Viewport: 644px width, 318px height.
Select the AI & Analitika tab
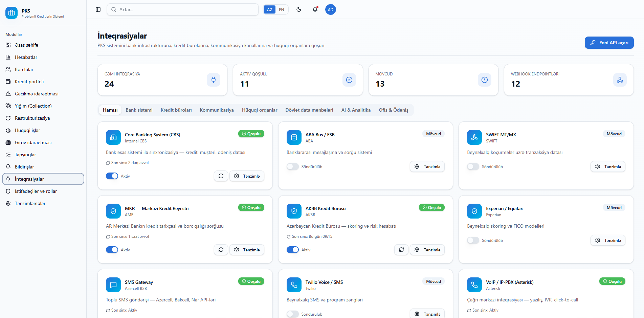[356, 110]
